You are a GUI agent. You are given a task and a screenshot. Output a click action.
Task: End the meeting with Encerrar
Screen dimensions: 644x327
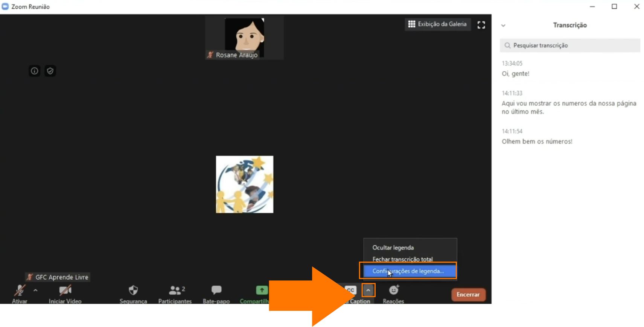[x=468, y=294]
